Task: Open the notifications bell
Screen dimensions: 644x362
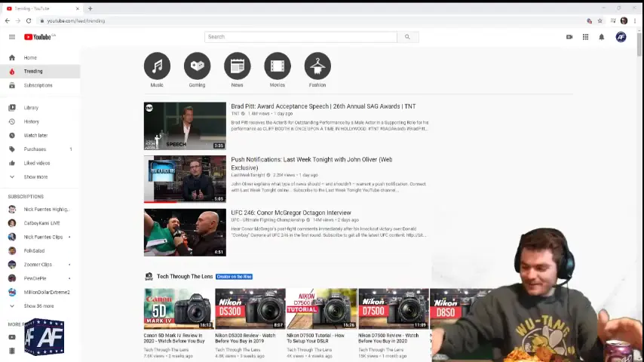Action: point(601,37)
